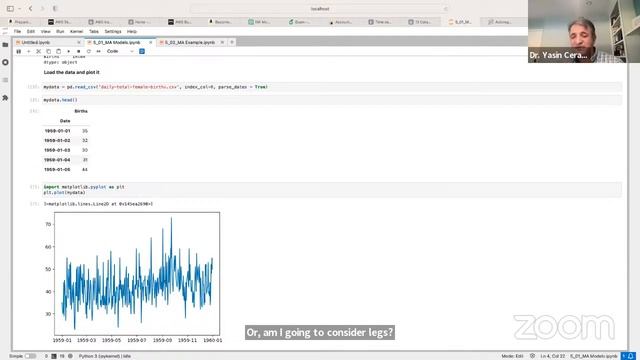
Task: Click the trust shield icon near Mode: Edit
Action: tap(532, 356)
